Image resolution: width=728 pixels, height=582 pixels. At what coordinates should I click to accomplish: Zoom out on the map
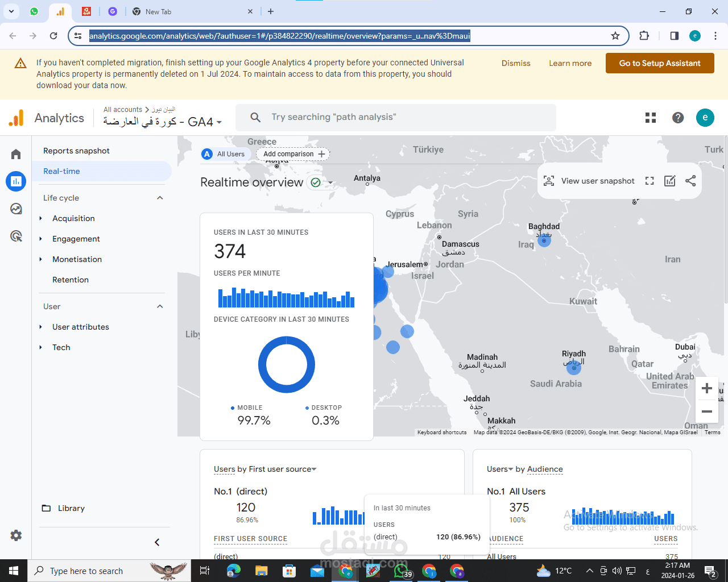click(x=707, y=411)
